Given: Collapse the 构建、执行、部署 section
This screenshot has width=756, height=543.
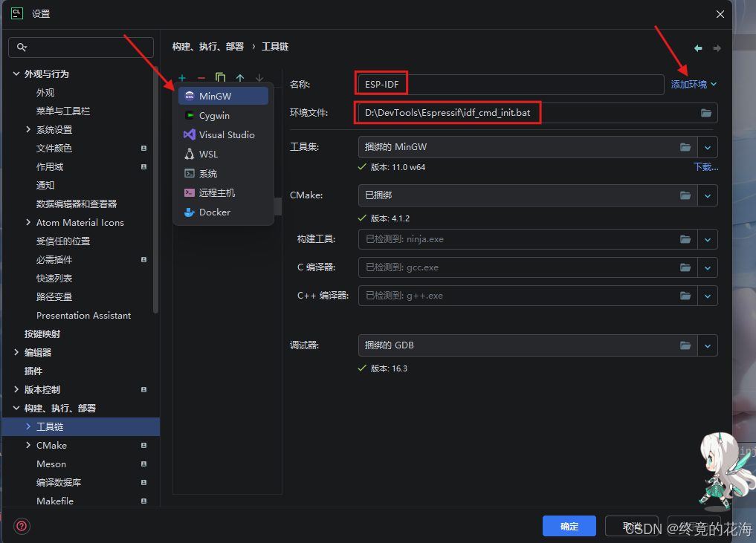Looking at the screenshot, I should [x=16, y=408].
